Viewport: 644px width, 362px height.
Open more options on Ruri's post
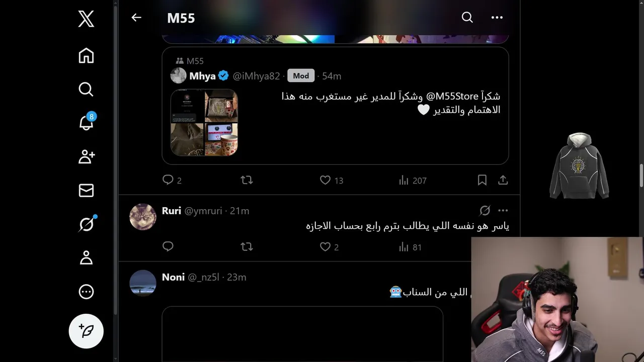pyautogui.click(x=503, y=211)
